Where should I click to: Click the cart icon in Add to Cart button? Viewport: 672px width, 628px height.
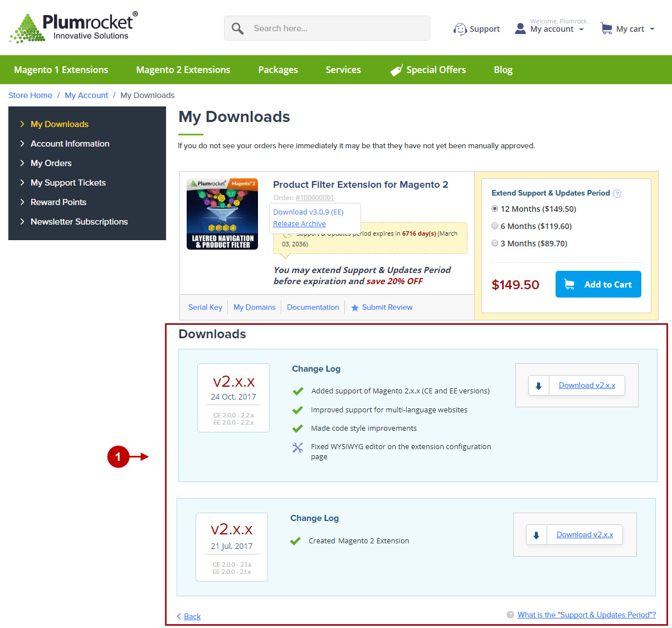point(569,285)
